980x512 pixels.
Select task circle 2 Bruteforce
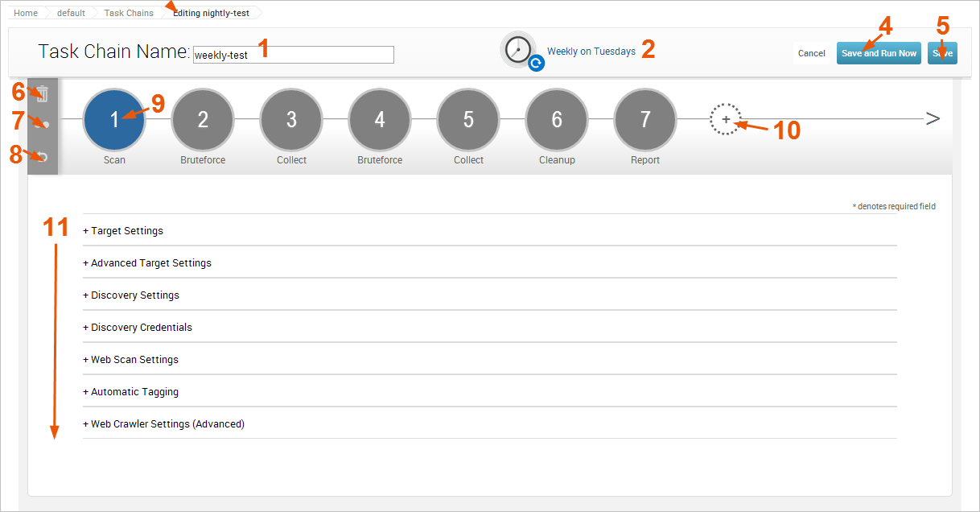click(x=203, y=119)
